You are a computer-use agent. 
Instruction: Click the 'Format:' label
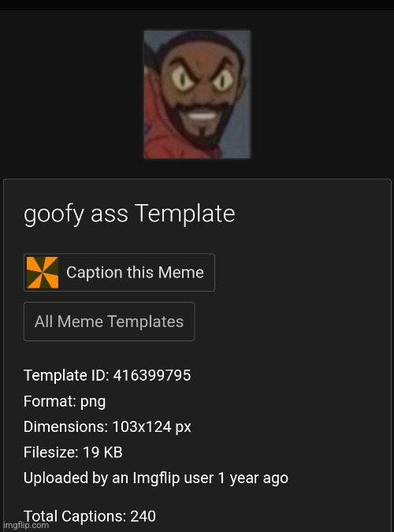pos(50,401)
